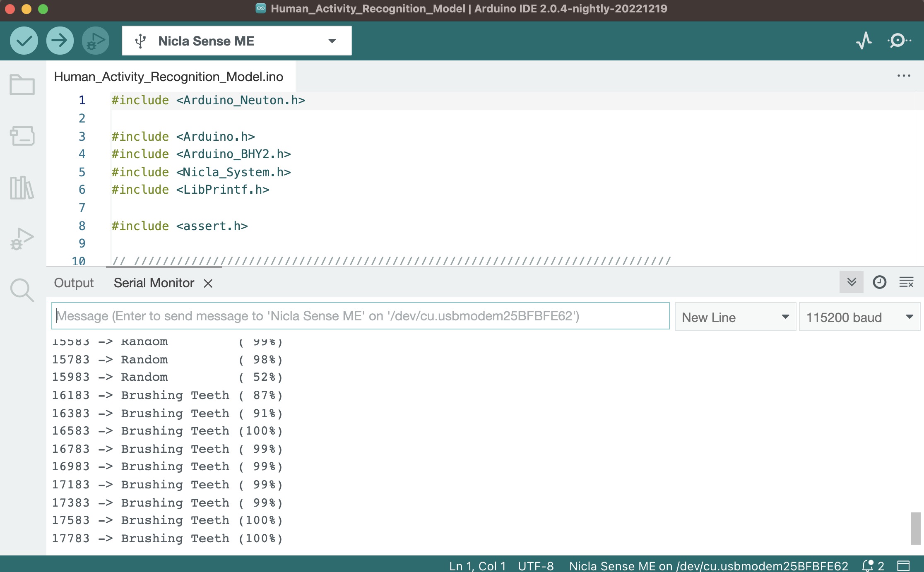Click the #include <Arduino.h> line

pos(183,136)
